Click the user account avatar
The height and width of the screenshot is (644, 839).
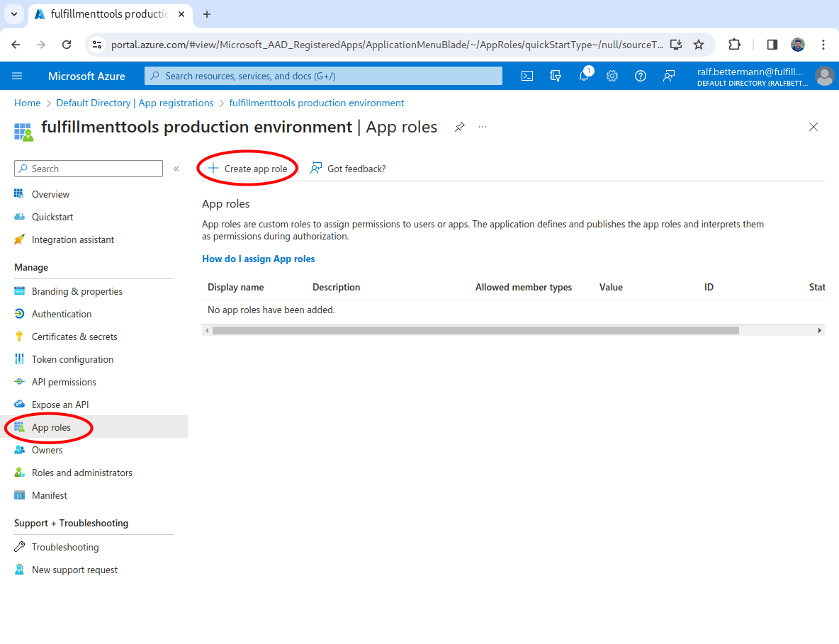(824, 76)
